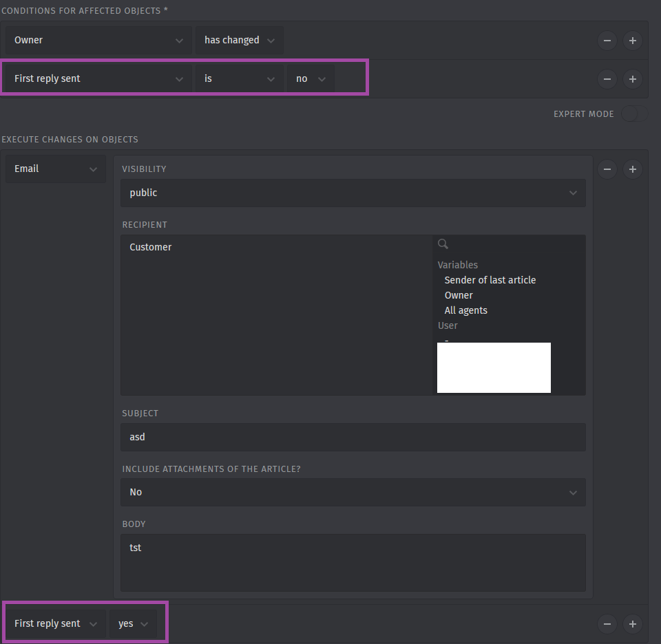Remove the First reply sent yes action
Viewport: 661px width, 644px height.
pyautogui.click(x=607, y=624)
